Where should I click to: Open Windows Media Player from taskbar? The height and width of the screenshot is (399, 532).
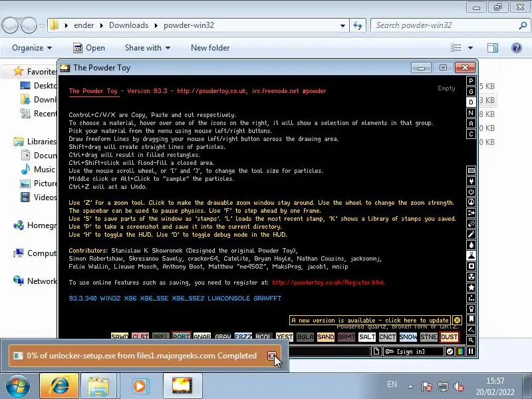tap(140, 386)
